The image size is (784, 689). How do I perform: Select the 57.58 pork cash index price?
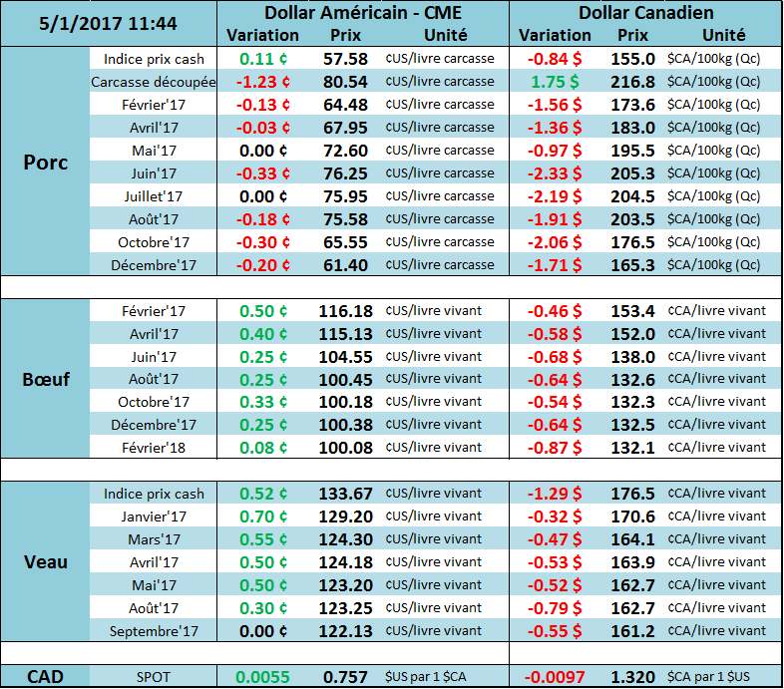click(x=345, y=59)
